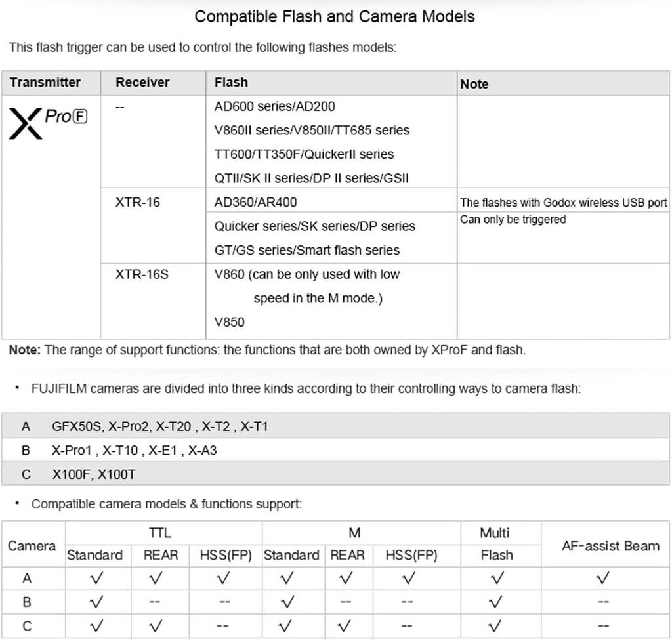The image size is (672, 641).
Task: Select the XTR-16S receiver cell
Action: 142,274
